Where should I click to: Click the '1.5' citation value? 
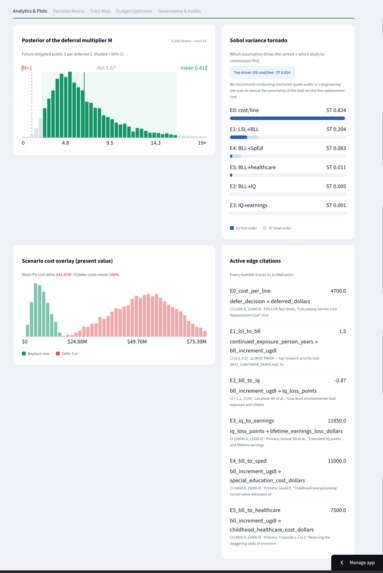342,331
